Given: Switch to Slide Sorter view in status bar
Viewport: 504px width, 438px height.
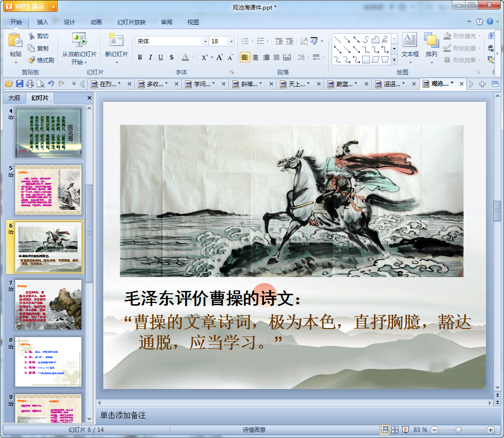Looking at the screenshot, I should [x=395, y=429].
